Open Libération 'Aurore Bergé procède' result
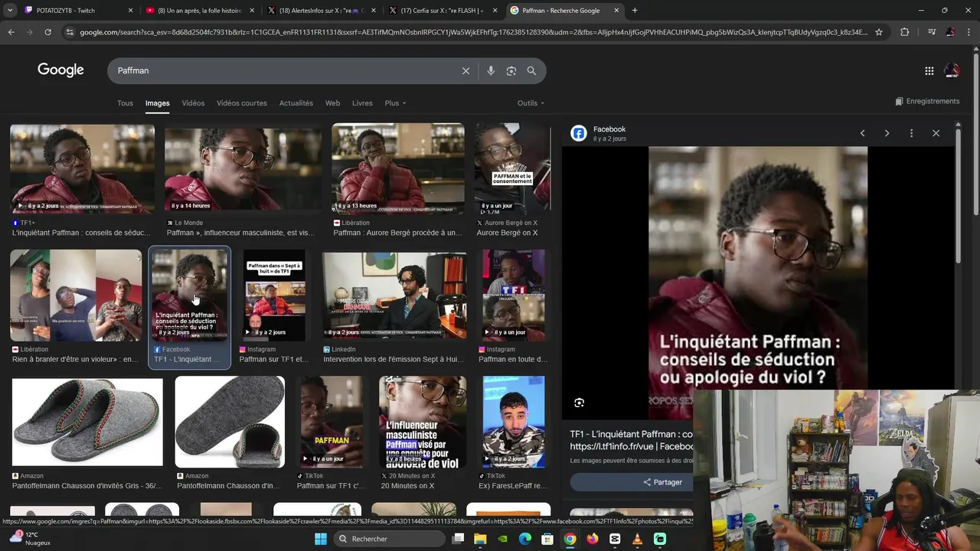Image resolution: width=980 pixels, height=551 pixels. click(x=397, y=233)
